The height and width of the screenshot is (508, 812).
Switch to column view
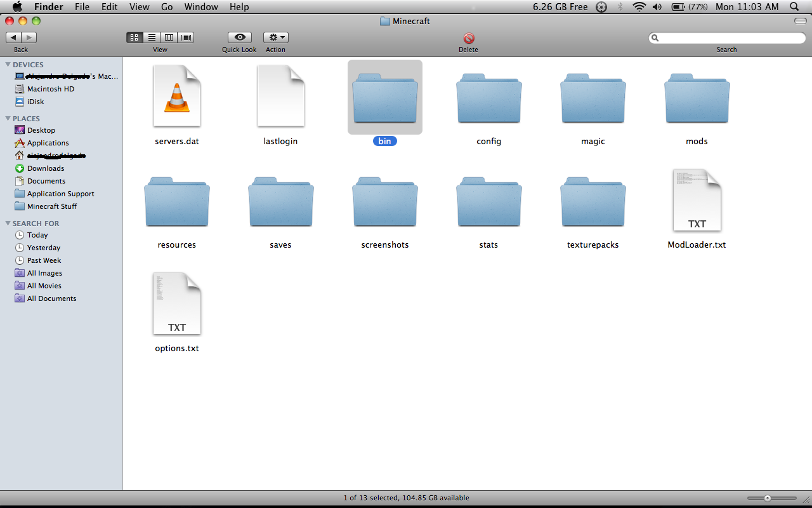(169, 37)
